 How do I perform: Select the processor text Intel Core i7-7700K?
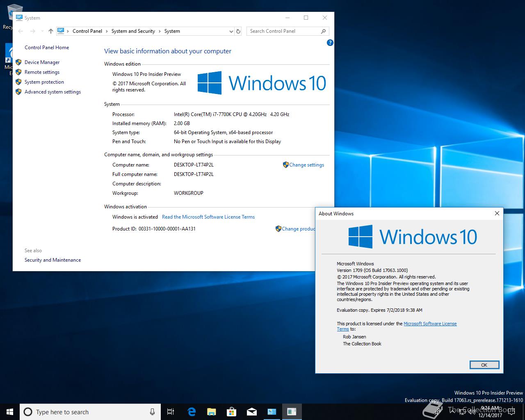[x=231, y=114]
